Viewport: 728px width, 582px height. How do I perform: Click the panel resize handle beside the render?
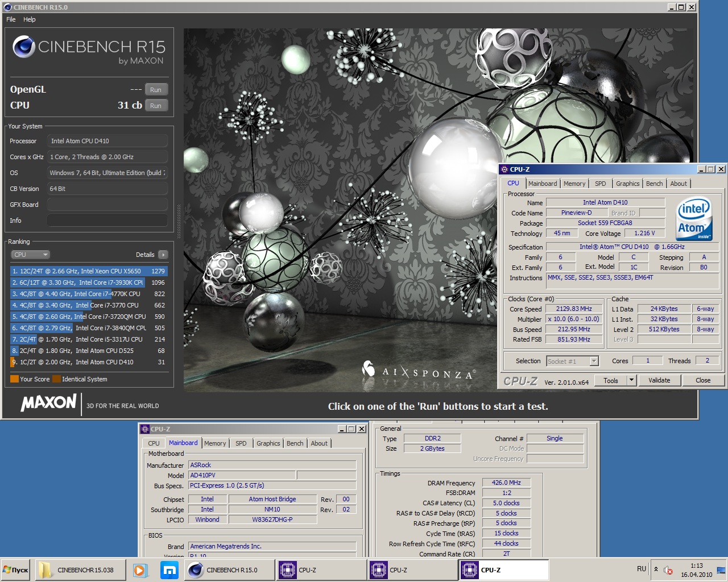[179, 222]
